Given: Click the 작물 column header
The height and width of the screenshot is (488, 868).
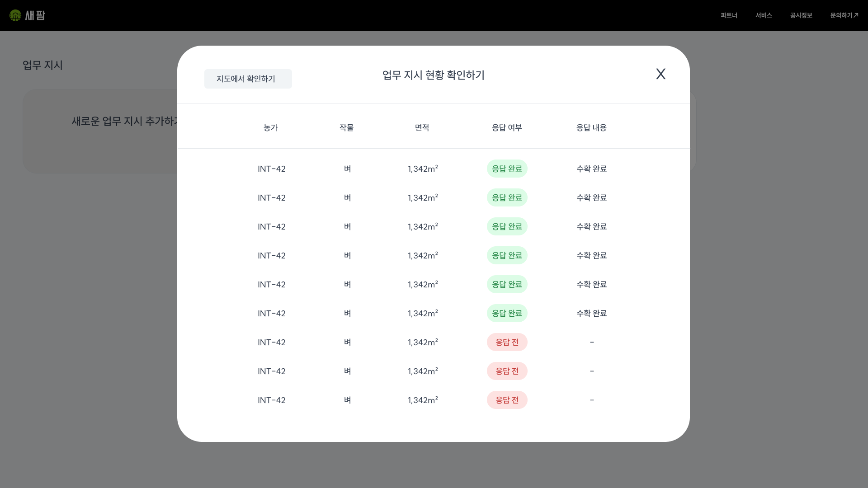Looking at the screenshot, I should 347,127.
